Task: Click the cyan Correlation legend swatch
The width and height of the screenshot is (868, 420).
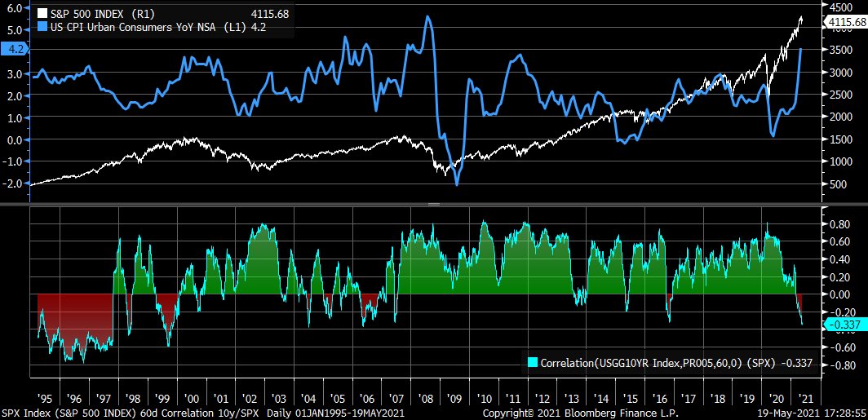Action: coord(532,363)
